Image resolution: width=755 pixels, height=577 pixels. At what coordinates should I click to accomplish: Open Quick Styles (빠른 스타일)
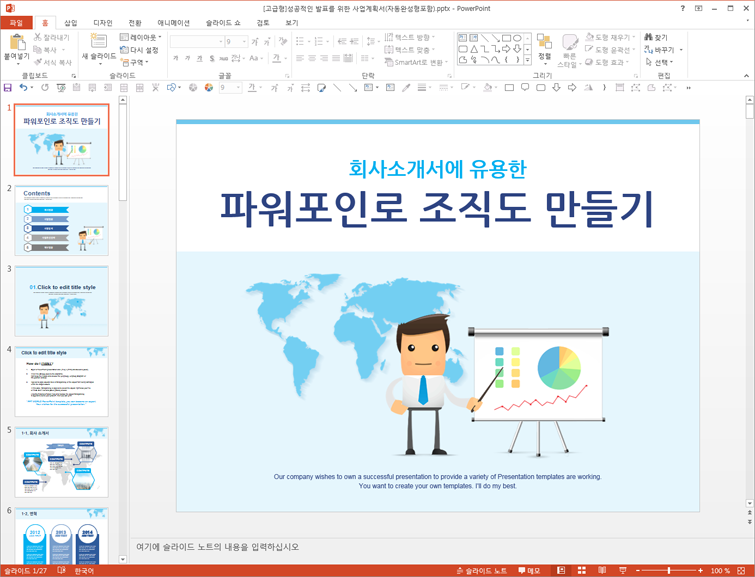(x=570, y=51)
